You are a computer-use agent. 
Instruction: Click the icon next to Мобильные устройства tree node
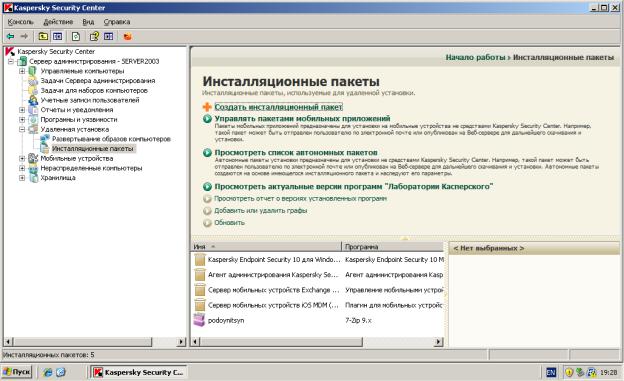click(33, 158)
